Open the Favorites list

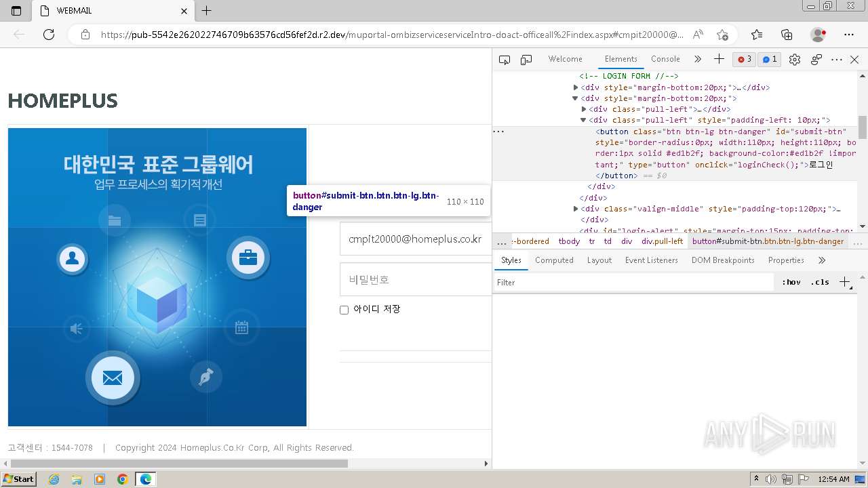(x=757, y=35)
